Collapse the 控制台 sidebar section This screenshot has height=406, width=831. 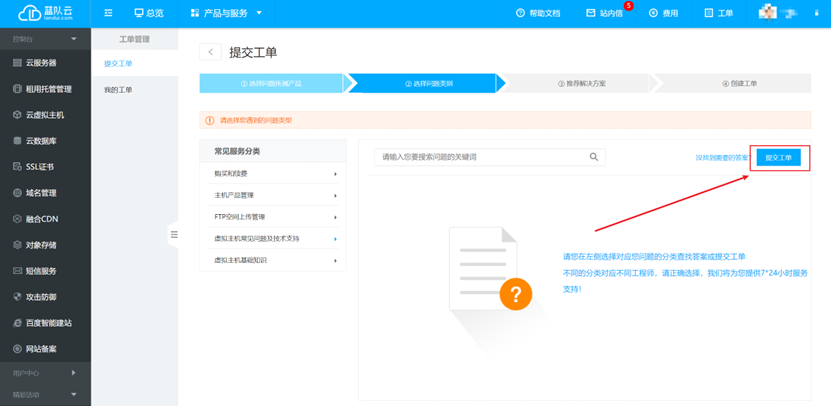73,39
